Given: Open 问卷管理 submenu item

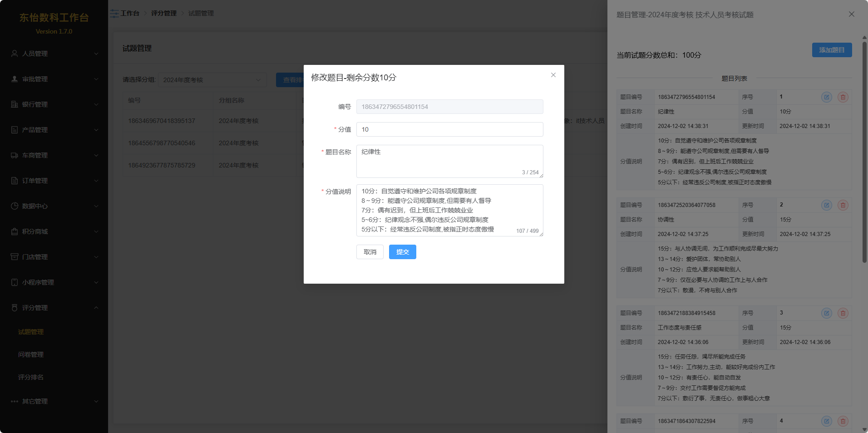Looking at the screenshot, I should point(31,354).
